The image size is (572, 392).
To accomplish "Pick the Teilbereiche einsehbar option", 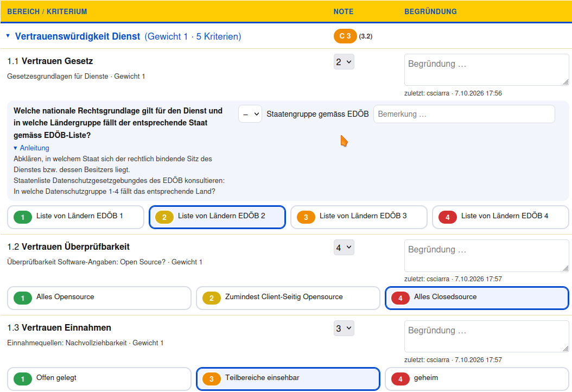I will coord(288,379).
